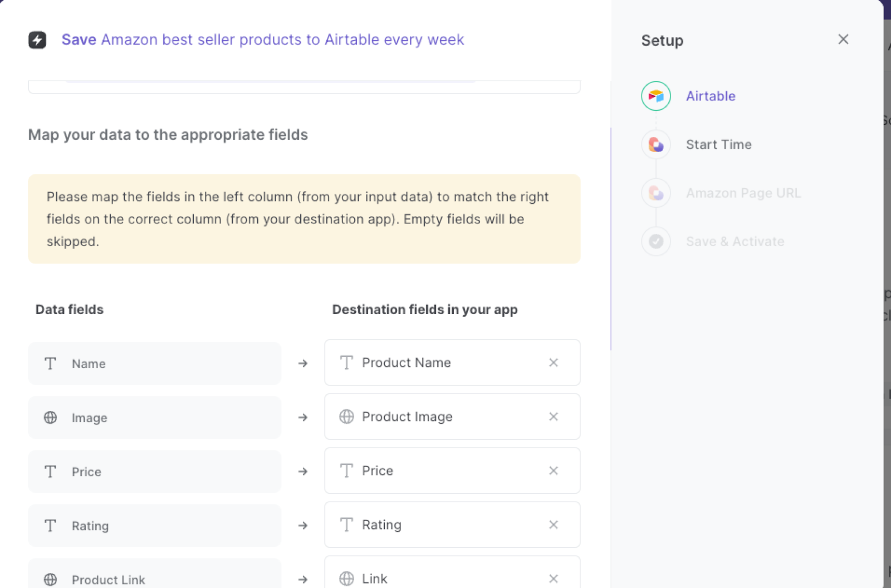
Task: Close the Setup panel
Action: (x=843, y=39)
